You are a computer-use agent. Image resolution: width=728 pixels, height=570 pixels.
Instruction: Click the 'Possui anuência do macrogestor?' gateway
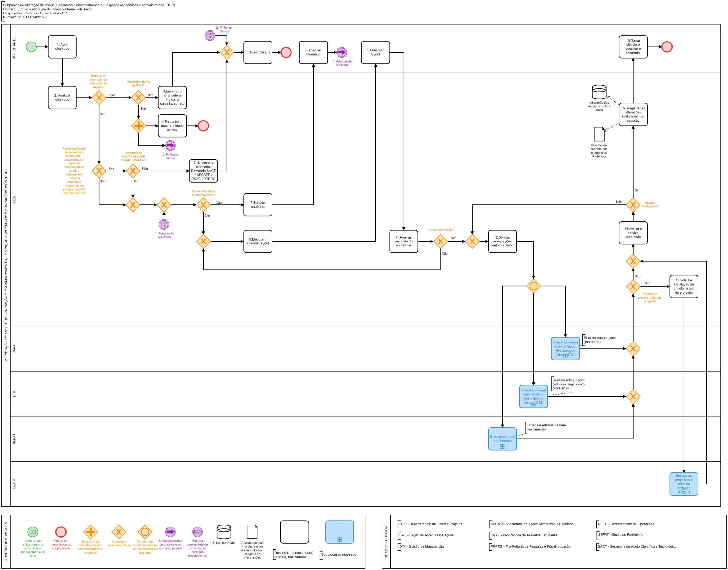[203, 205]
